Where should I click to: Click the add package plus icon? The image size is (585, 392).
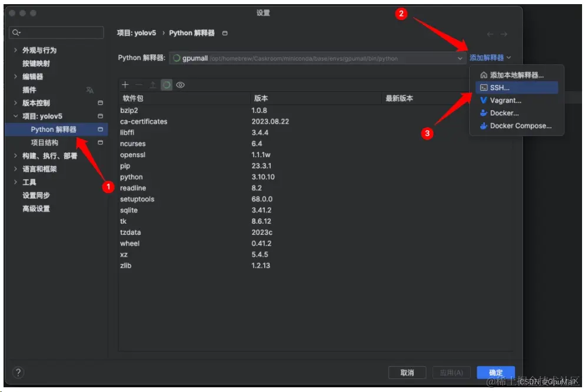pyautogui.click(x=125, y=85)
